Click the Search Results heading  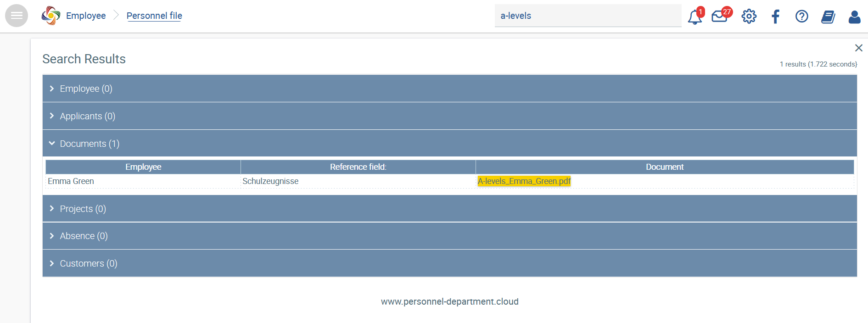point(84,59)
